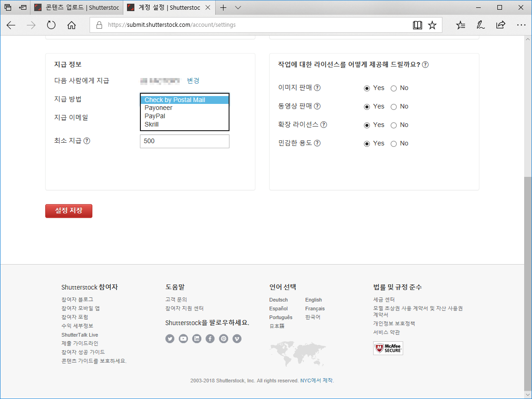Open reading view book icon
The image size is (532, 399).
point(417,25)
